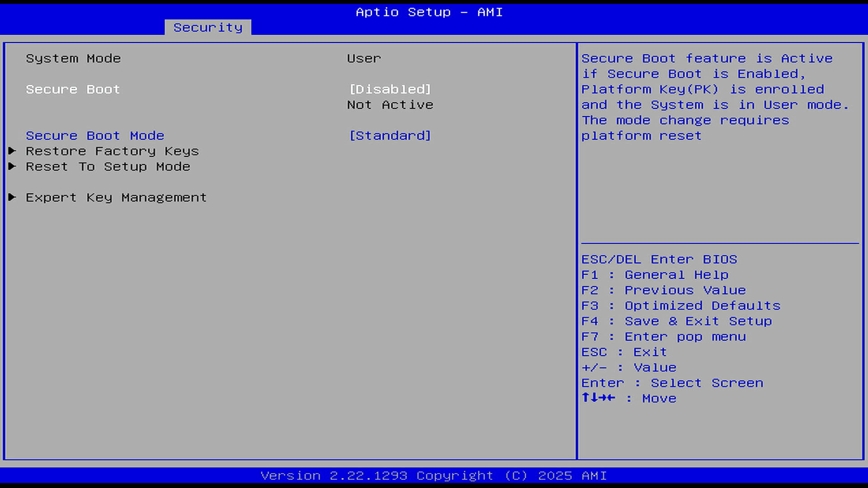
Task: Select the Secure Boot Mode label
Action: coord(95,136)
